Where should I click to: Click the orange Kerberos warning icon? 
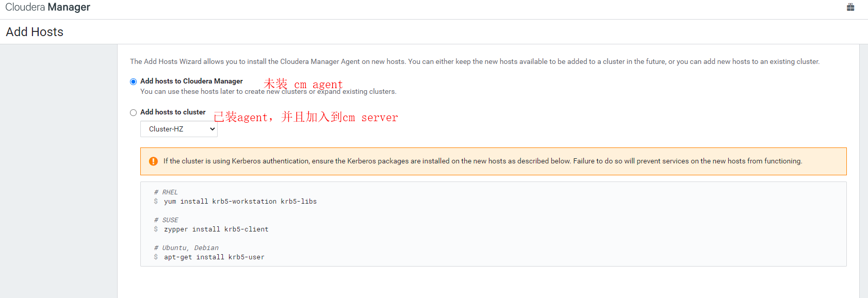[x=153, y=161]
